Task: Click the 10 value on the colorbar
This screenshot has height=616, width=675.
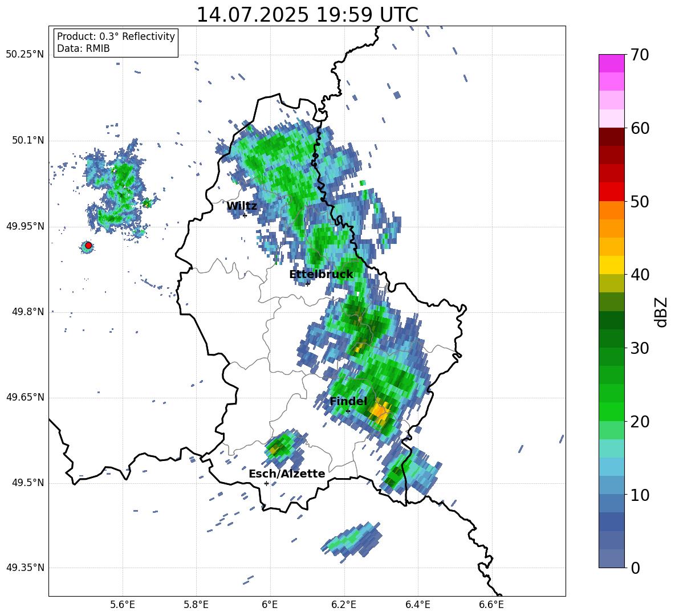Action: (x=640, y=495)
